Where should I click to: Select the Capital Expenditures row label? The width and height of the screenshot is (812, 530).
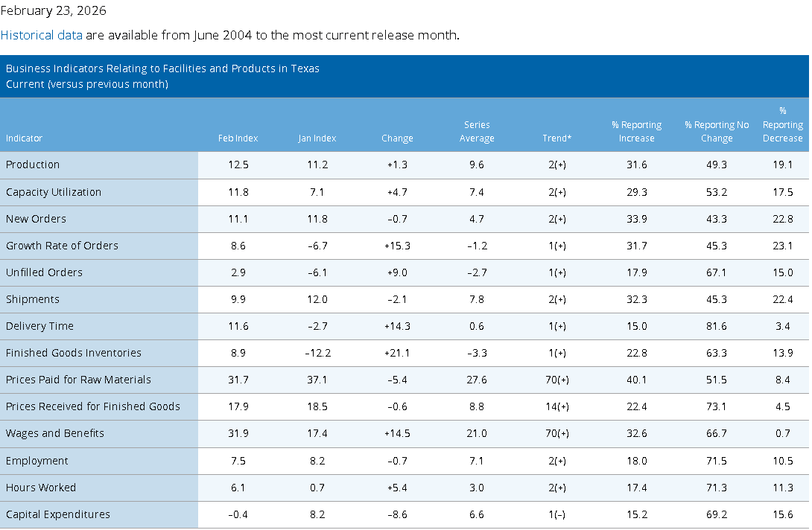click(58, 514)
